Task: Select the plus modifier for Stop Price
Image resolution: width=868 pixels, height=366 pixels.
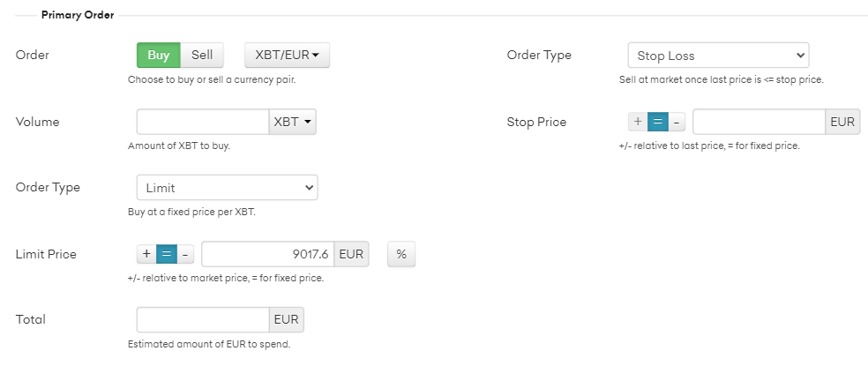Action: click(x=638, y=122)
